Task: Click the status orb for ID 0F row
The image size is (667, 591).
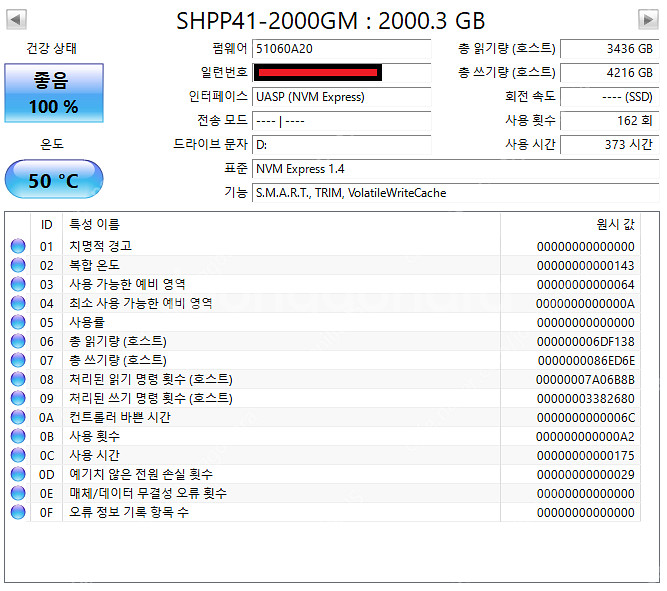Action: pyautogui.click(x=18, y=512)
